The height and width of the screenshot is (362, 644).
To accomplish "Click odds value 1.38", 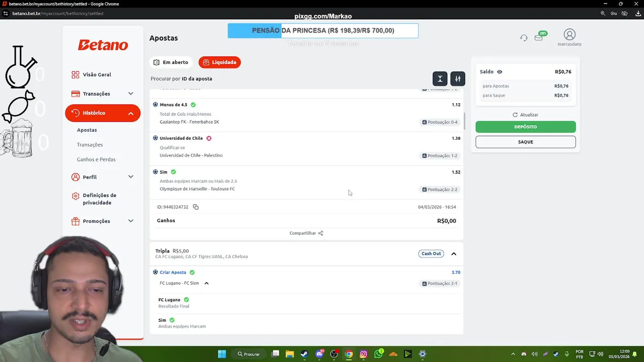I will point(456,138).
